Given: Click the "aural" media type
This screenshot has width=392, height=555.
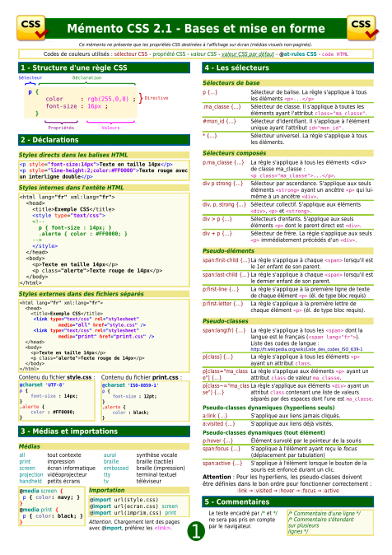Looking at the screenshot, I should pos(110,455).
